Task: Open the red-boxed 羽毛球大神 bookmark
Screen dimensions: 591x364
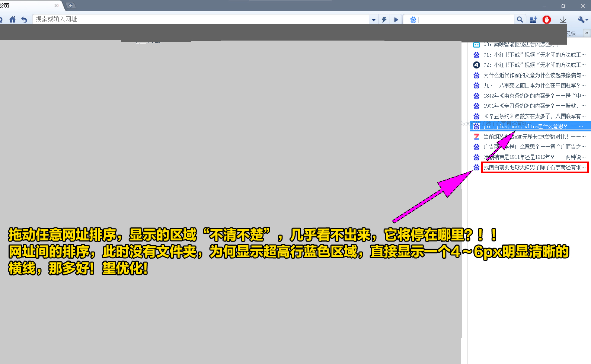Action: pyautogui.click(x=534, y=167)
